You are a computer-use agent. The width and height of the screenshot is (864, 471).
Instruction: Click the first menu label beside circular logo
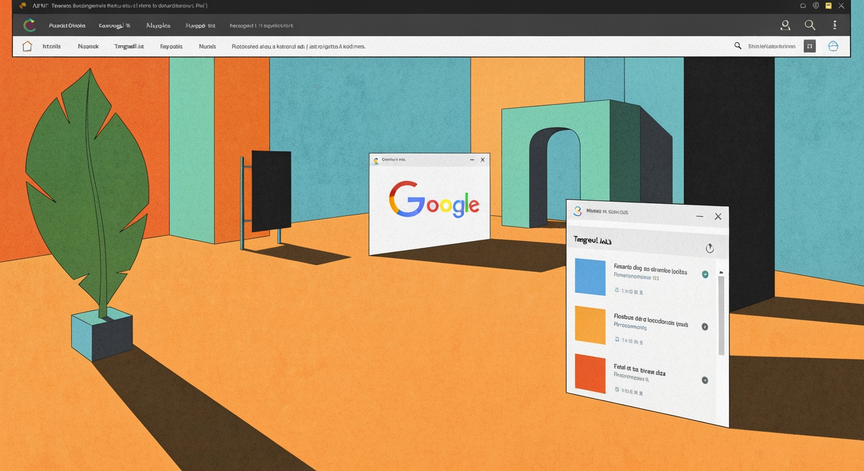click(x=67, y=25)
